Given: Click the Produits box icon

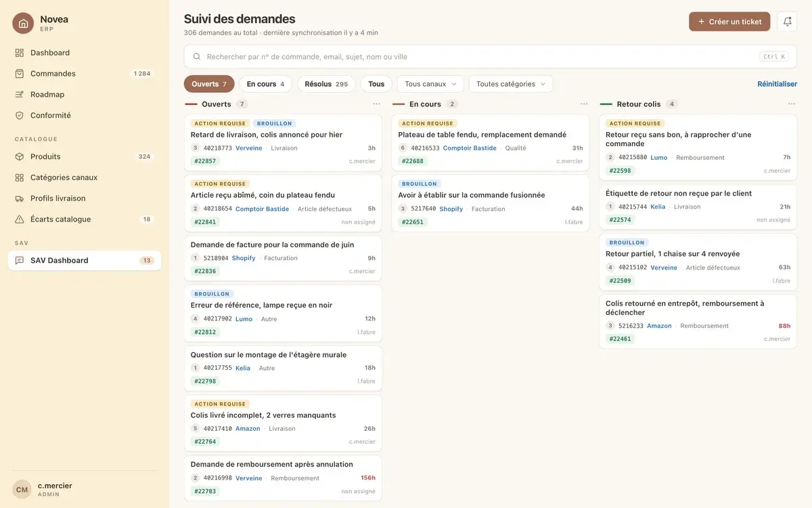Looking at the screenshot, I should (x=20, y=156).
